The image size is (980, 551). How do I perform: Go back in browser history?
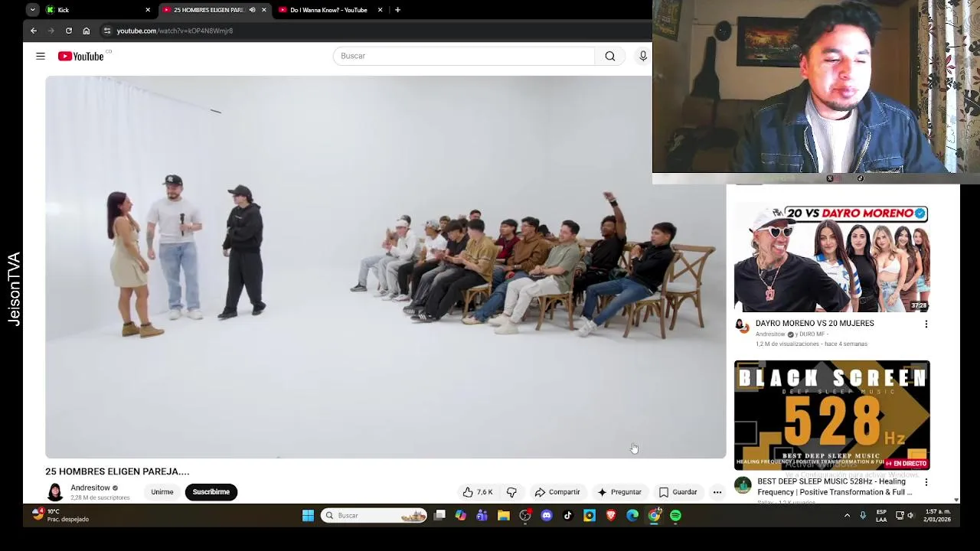tap(34, 31)
